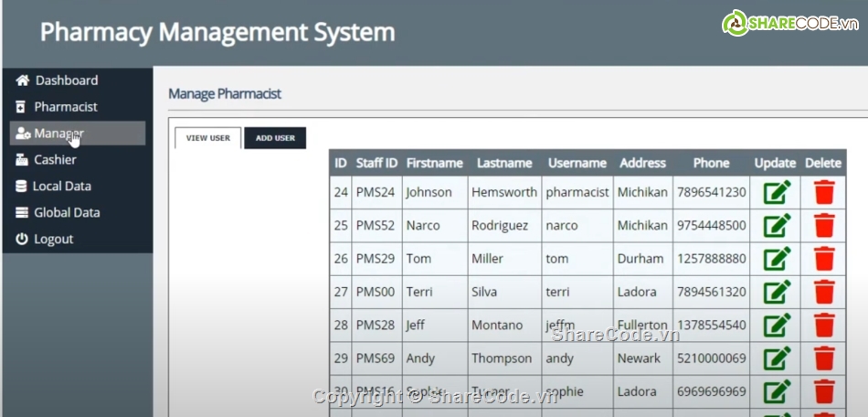Update Andy Thompson's entry icon

[778, 358]
